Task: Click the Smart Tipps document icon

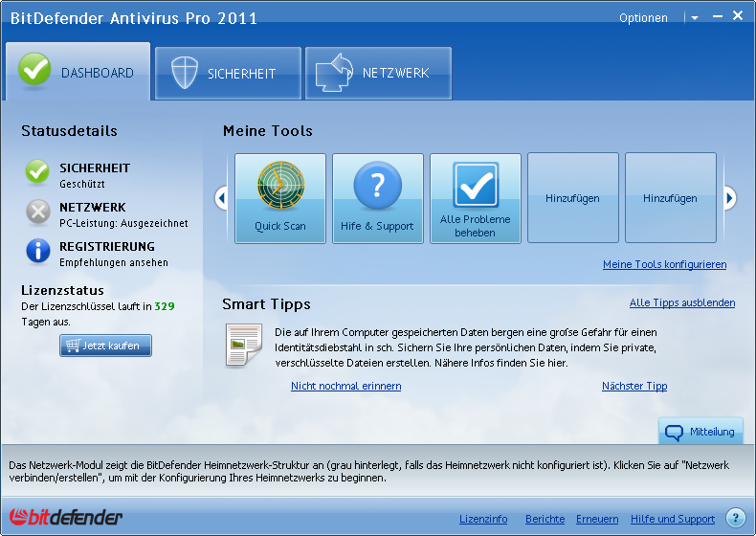Action: click(x=244, y=346)
